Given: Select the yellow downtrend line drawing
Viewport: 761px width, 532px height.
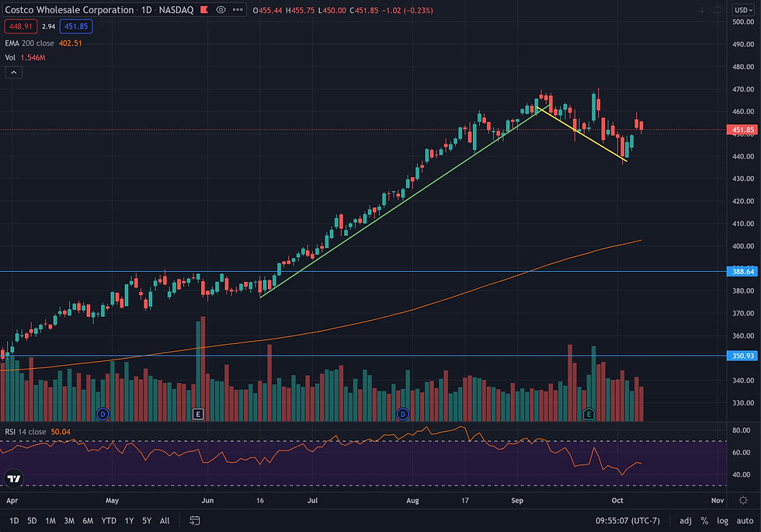Looking at the screenshot, I should click(x=582, y=134).
